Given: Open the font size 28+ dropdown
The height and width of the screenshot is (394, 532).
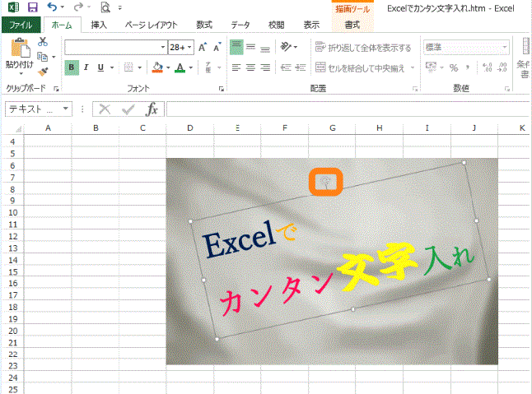Looking at the screenshot, I should point(189,47).
